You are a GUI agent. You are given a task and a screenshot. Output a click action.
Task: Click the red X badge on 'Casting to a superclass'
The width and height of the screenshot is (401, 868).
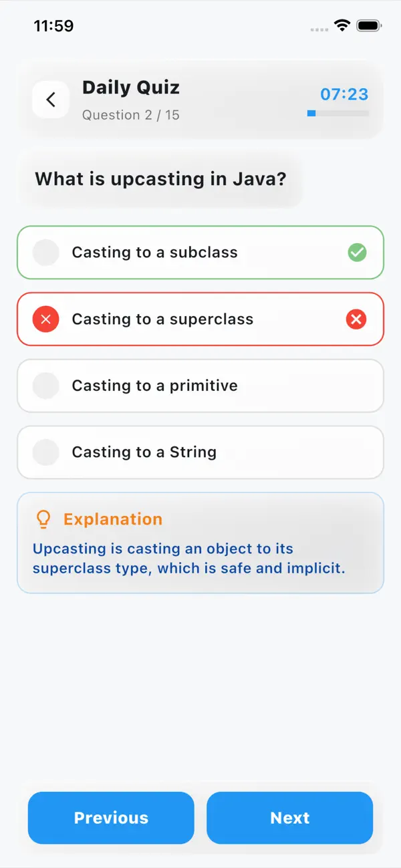click(356, 319)
